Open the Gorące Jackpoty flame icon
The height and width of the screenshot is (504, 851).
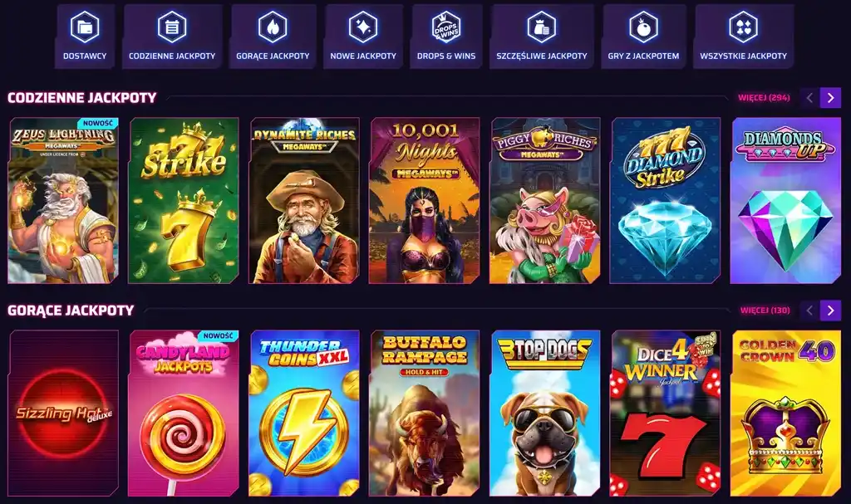[x=273, y=27]
